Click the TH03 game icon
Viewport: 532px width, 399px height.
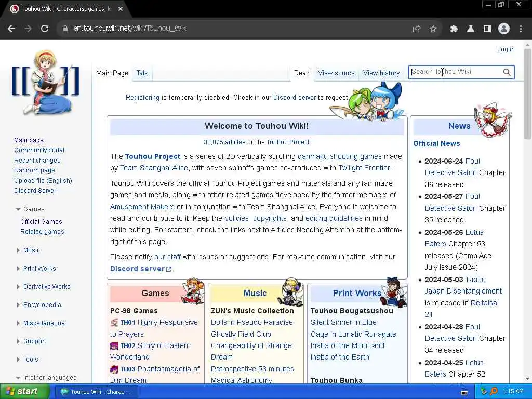(114, 369)
